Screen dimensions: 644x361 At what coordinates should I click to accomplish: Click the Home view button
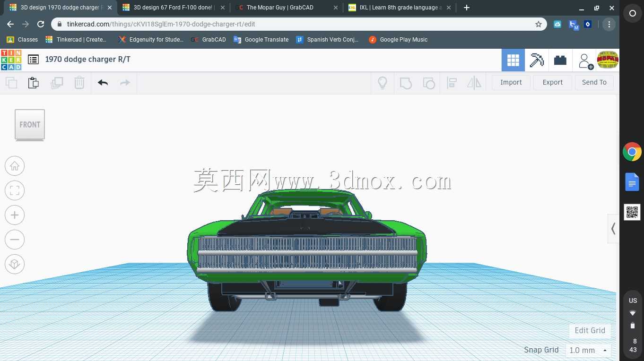pyautogui.click(x=15, y=166)
